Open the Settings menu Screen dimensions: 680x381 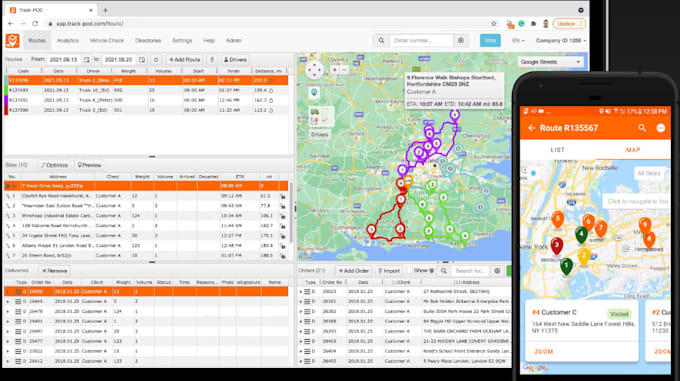click(x=182, y=40)
